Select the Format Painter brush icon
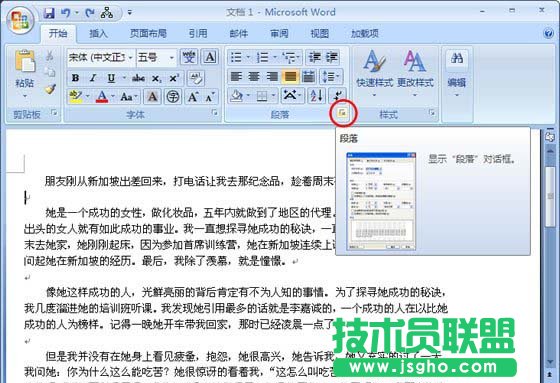Screen dimensions: 560x383 pyautogui.click(x=50, y=89)
